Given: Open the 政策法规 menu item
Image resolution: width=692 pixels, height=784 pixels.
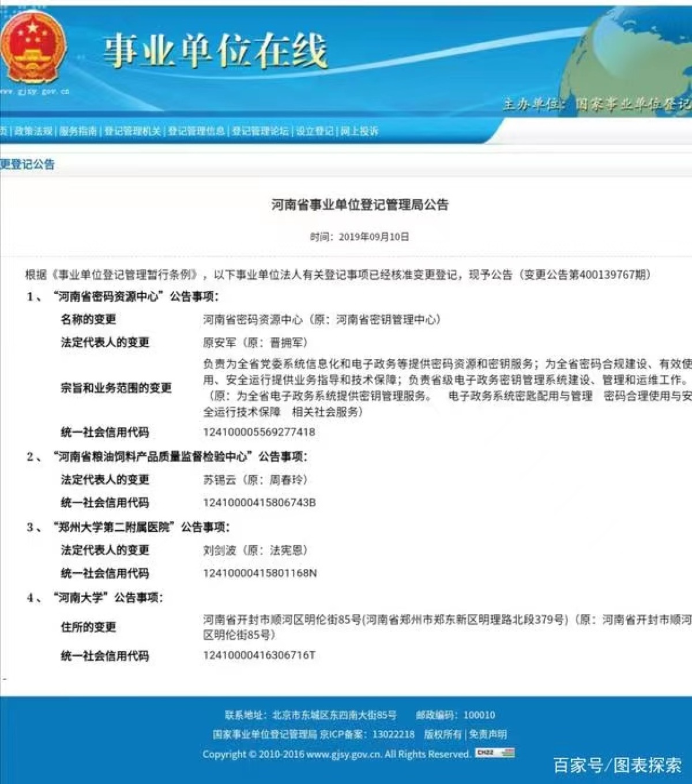Looking at the screenshot, I should pyautogui.click(x=33, y=132).
